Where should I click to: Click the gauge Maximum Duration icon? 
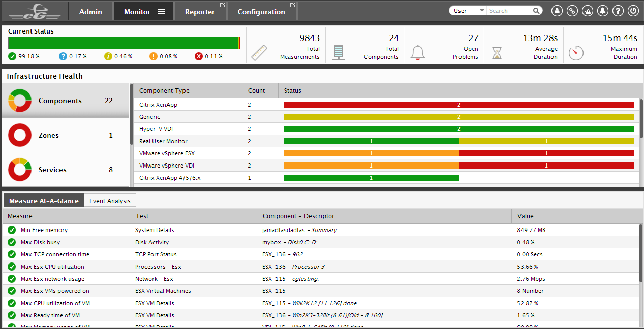pyautogui.click(x=576, y=53)
